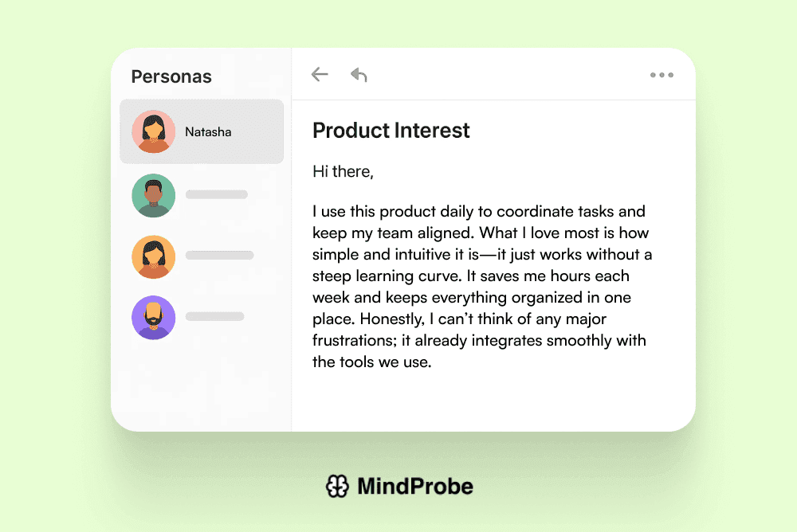The image size is (797, 532).
Task: Click the MindProbe brain logo icon
Action: tap(337, 486)
